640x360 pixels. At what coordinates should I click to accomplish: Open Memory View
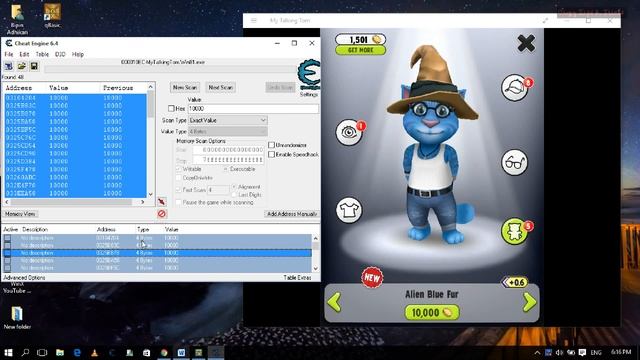click(x=20, y=214)
